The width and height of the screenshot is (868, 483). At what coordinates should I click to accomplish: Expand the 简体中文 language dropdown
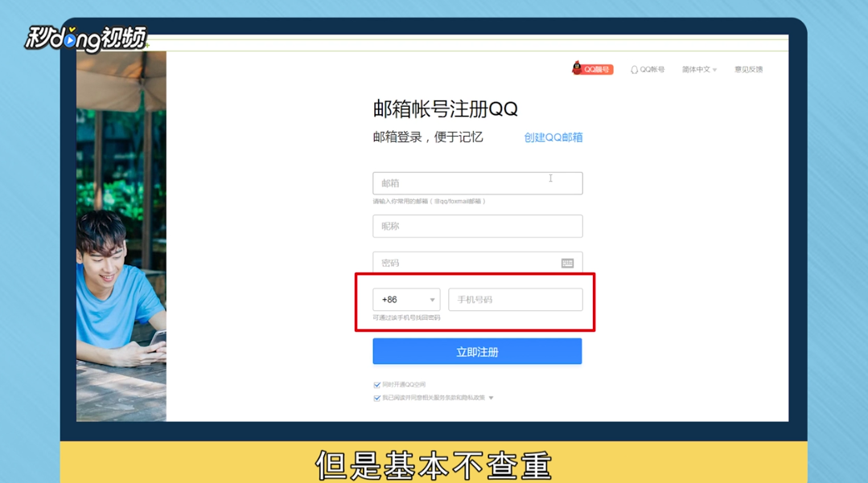699,69
